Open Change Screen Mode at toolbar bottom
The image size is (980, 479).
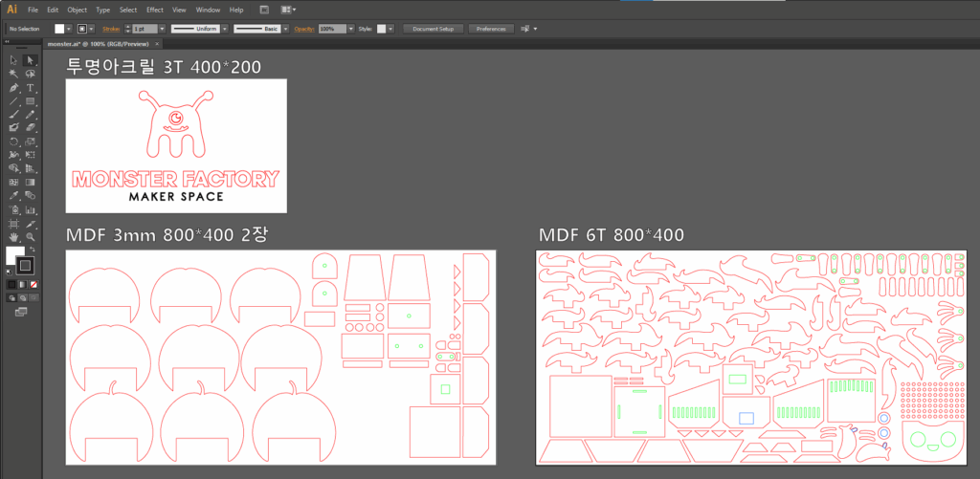pyautogui.click(x=21, y=312)
